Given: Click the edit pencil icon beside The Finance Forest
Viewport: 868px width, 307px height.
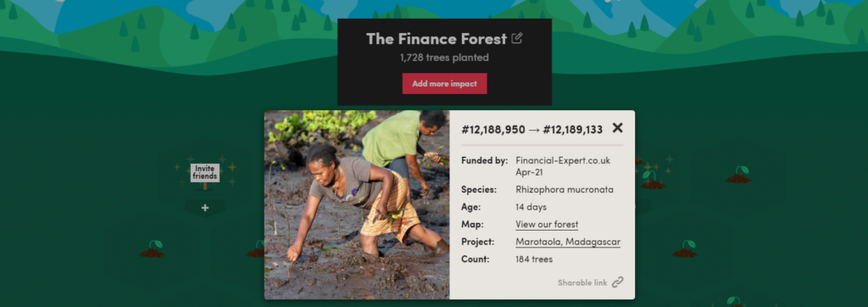Looking at the screenshot, I should (x=516, y=38).
